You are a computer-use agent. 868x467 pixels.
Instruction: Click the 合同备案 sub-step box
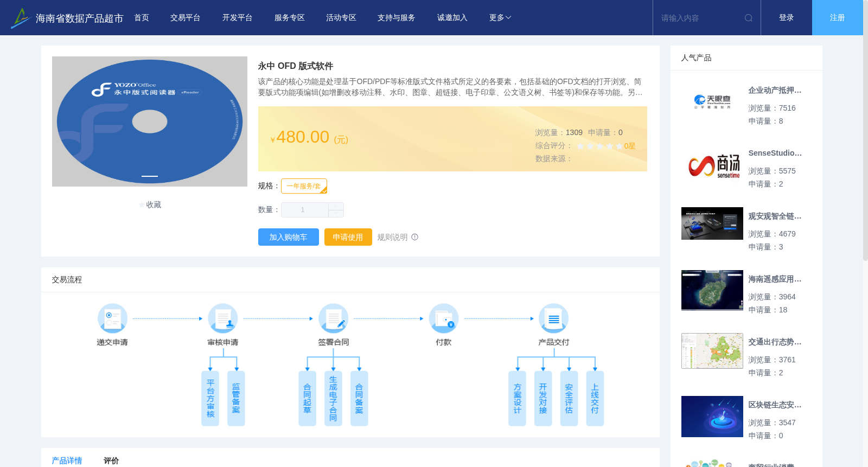click(x=359, y=398)
